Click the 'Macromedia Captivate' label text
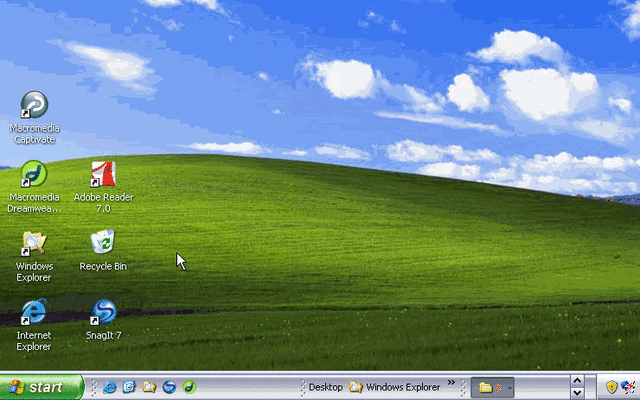640x400 pixels. pyautogui.click(x=34, y=134)
